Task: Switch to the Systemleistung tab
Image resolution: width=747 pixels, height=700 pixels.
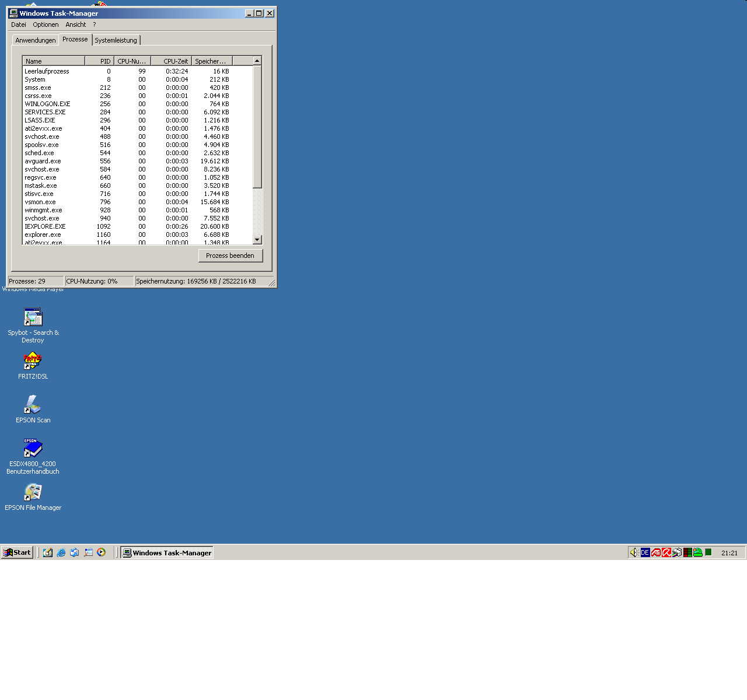Action: pos(116,40)
